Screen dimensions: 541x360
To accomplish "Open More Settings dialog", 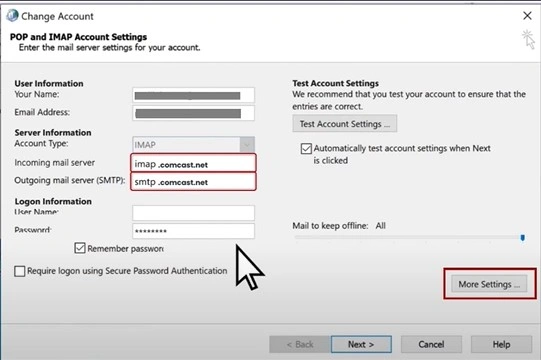I will point(489,284).
